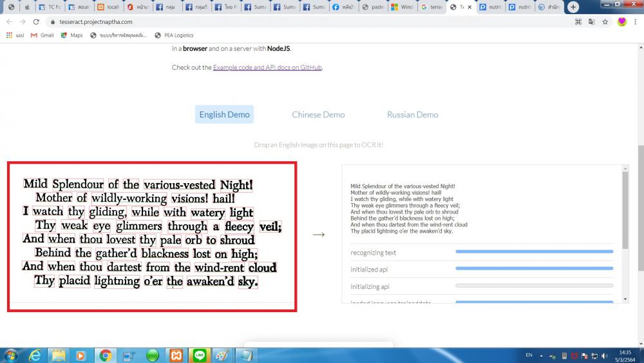Open the translate page icon in address bar

coord(591,22)
